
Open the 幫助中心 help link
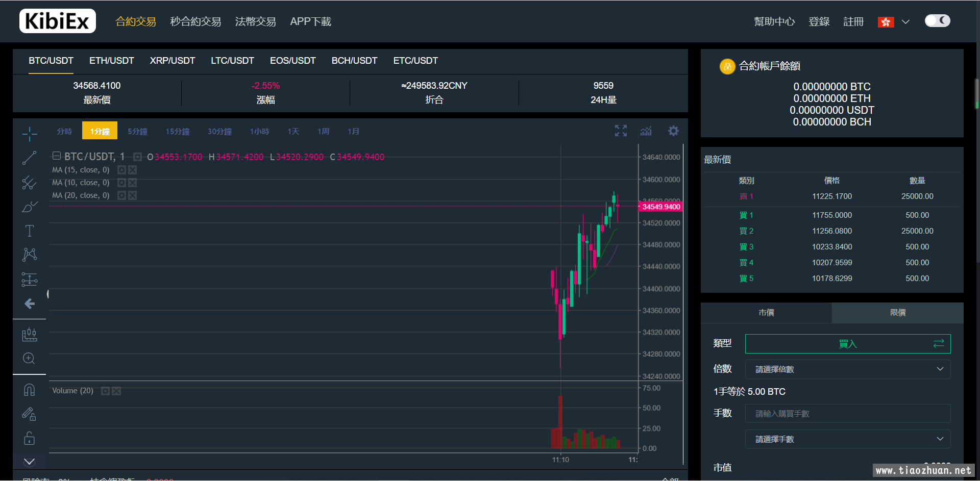point(774,21)
